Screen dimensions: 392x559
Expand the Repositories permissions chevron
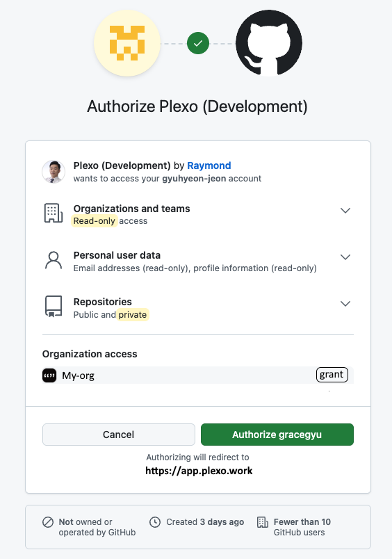(x=345, y=304)
